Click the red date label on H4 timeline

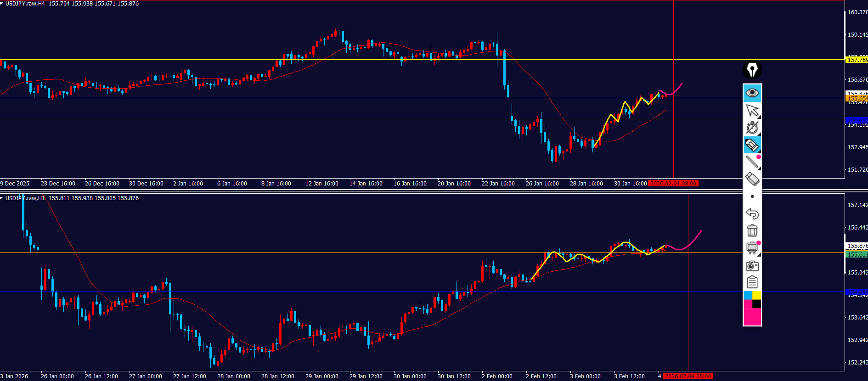click(x=673, y=184)
